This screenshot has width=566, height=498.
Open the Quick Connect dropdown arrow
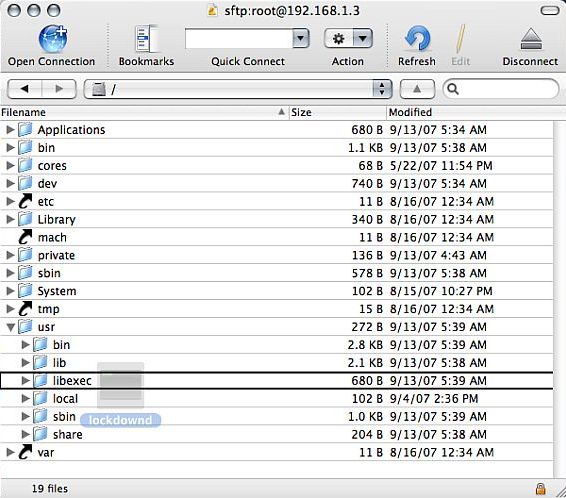[301, 38]
